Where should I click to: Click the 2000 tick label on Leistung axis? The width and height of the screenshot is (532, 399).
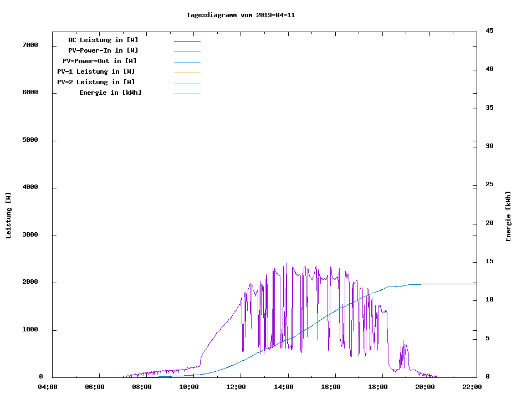tap(30, 282)
